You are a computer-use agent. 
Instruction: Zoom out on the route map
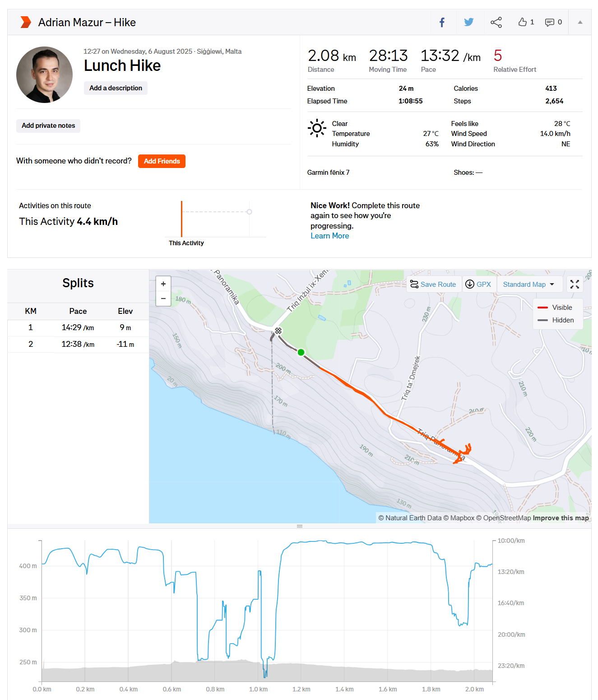pyautogui.click(x=163, y=299)
